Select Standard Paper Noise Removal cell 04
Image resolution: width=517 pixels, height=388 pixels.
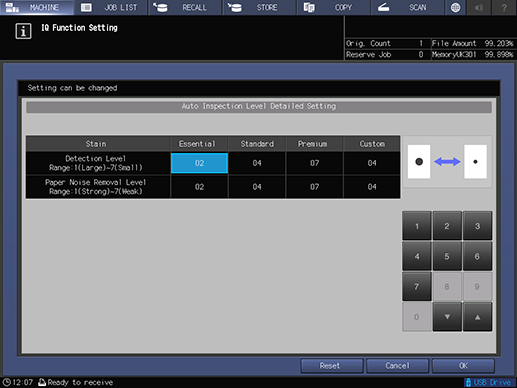pos(257,187)
